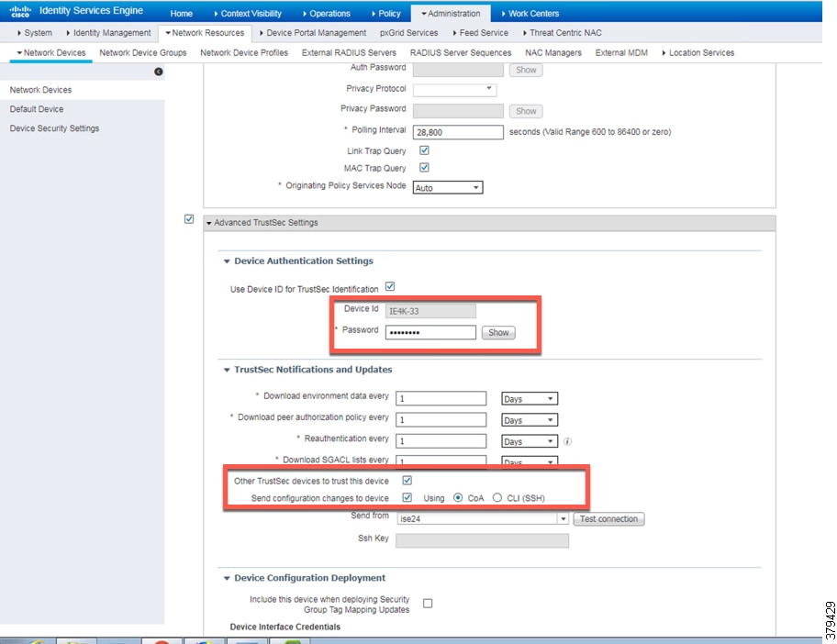This screenshot has width=837, height=644.
Task: Open units dropdown for Download peer authorization policy
Action: point(530,420)
